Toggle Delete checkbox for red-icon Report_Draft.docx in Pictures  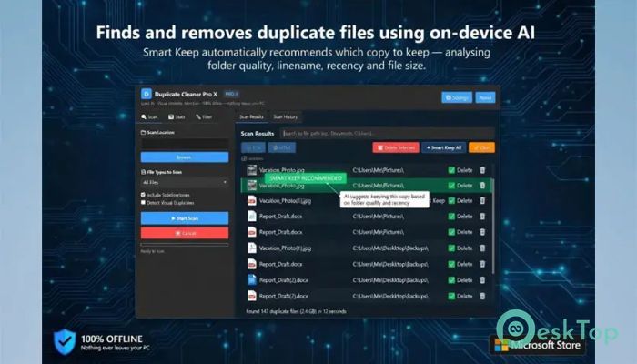tap(451, 232)
